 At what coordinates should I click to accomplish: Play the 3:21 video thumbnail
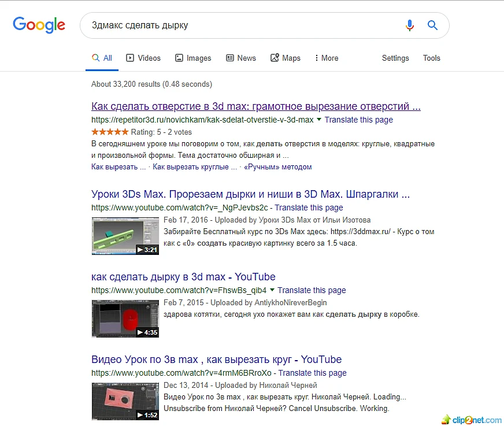(125, 236)
